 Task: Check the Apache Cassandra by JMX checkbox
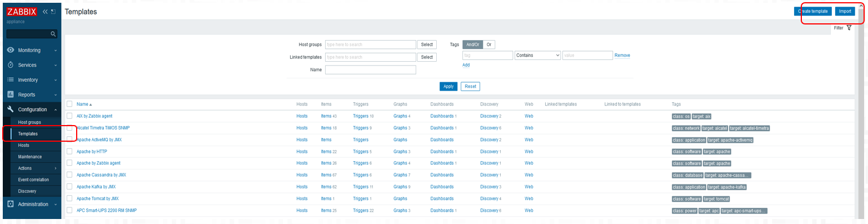point(69,175)
